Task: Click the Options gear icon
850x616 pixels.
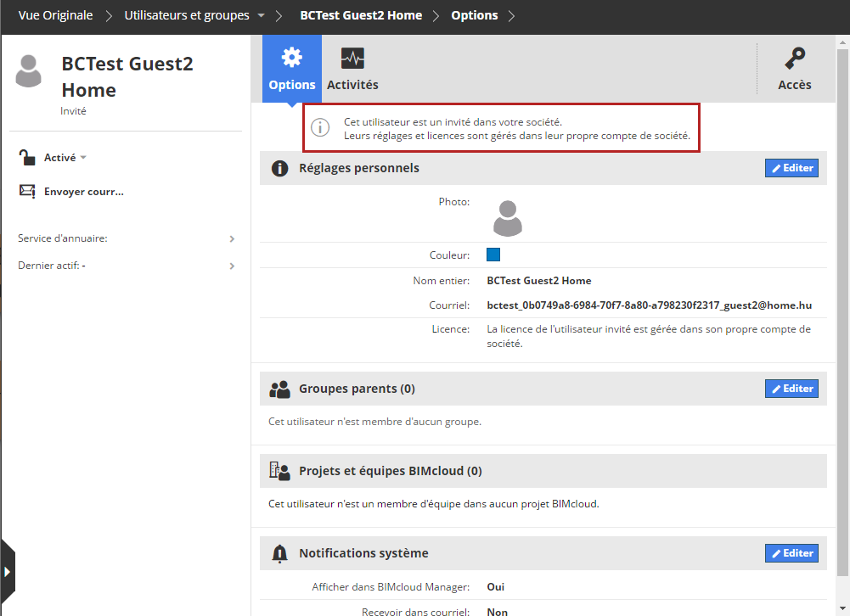Action: (x=292, y=58)
